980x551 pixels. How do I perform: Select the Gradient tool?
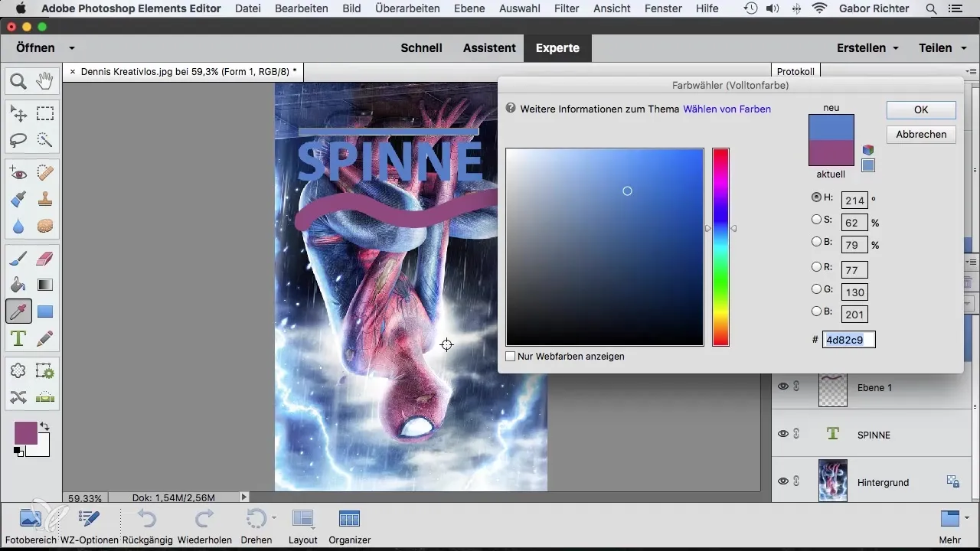(45, 285)
